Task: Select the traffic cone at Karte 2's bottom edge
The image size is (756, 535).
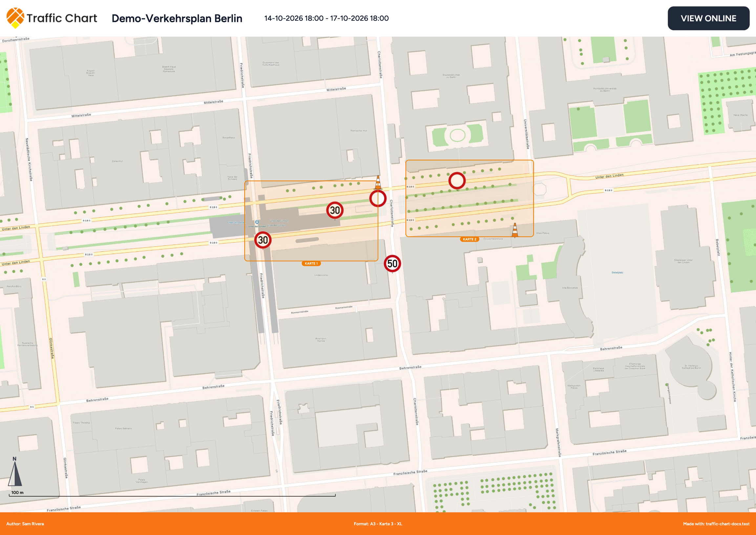Action: 515,230
